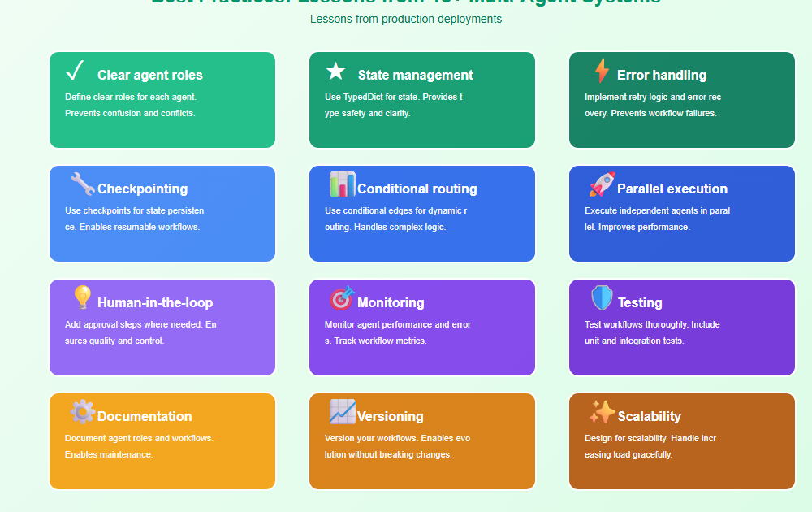The height and width of the screenshot is (512, 812).
Task: Click the star icon next to State management
Action: click(335, 72)
